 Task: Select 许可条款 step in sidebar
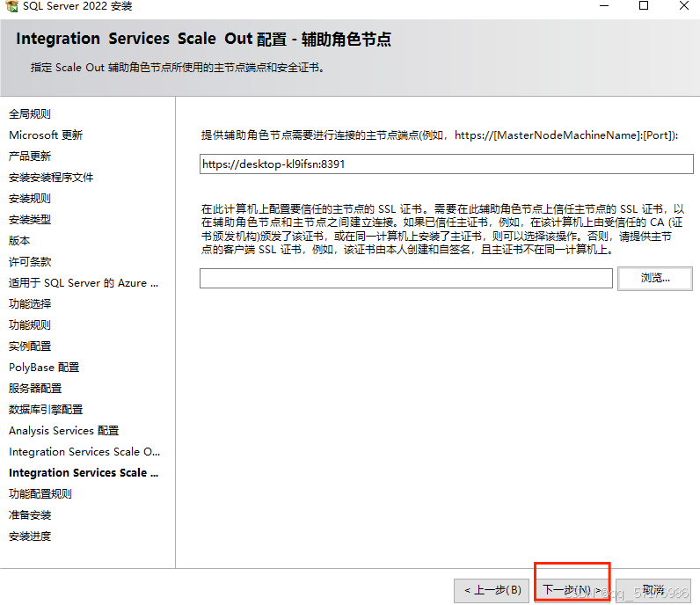[30, 262]
